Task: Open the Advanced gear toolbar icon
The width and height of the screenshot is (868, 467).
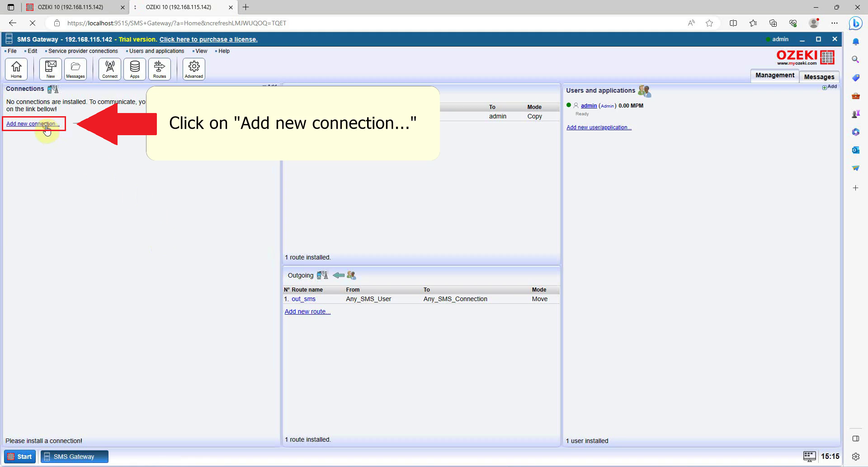Action: pyautogui.click(x=194, y=69)
